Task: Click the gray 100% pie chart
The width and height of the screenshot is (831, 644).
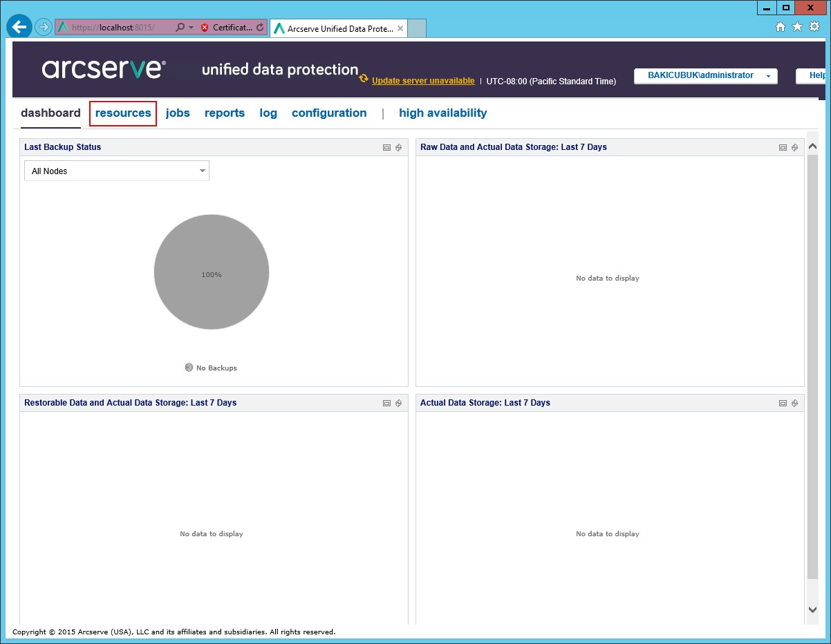Action: (x=212, y=272)
